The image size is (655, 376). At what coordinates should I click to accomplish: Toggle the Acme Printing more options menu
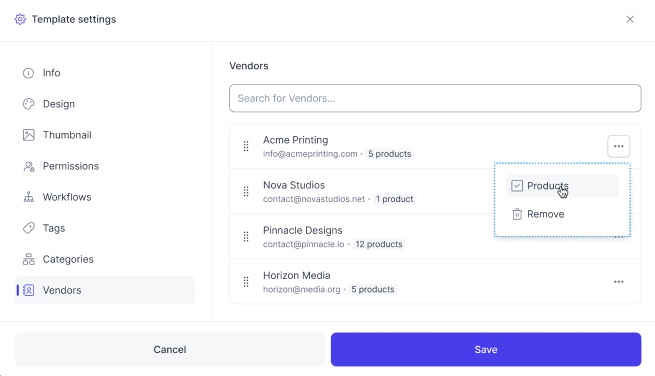[x=619, y=146]
